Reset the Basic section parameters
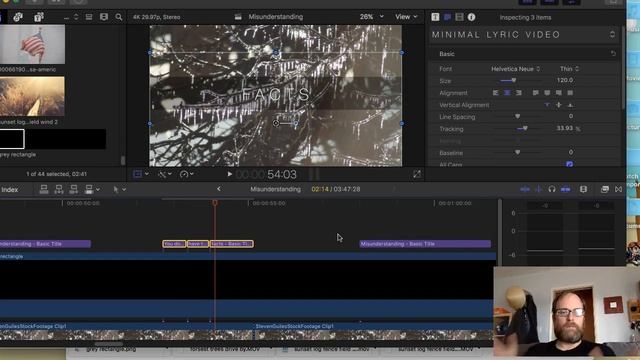 tap(613, 53)
